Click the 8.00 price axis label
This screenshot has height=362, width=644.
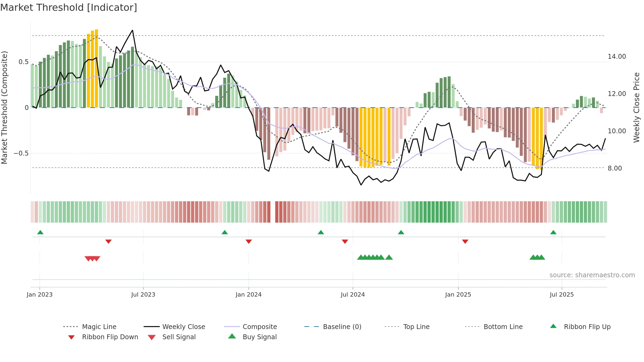click(615, 168)
